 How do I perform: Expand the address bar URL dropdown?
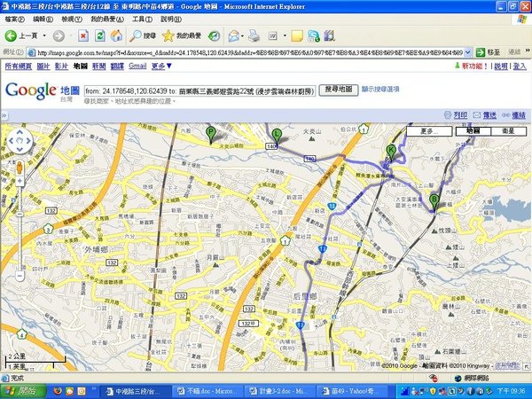[x=468, y=52]
